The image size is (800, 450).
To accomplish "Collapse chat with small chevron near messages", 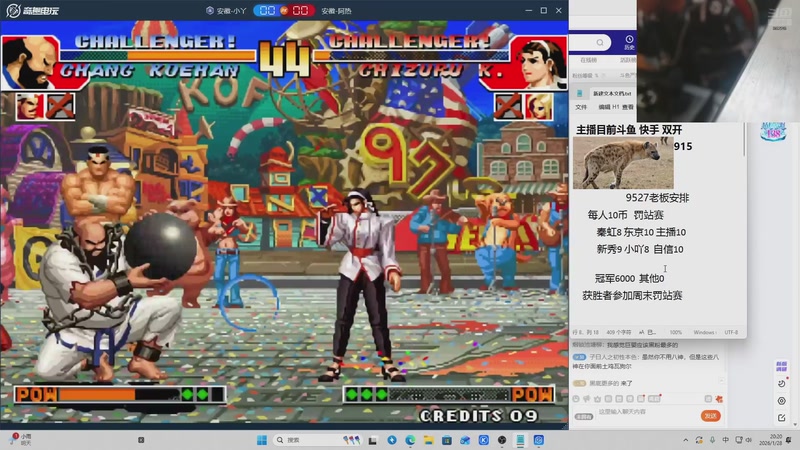I will (721, 380).
